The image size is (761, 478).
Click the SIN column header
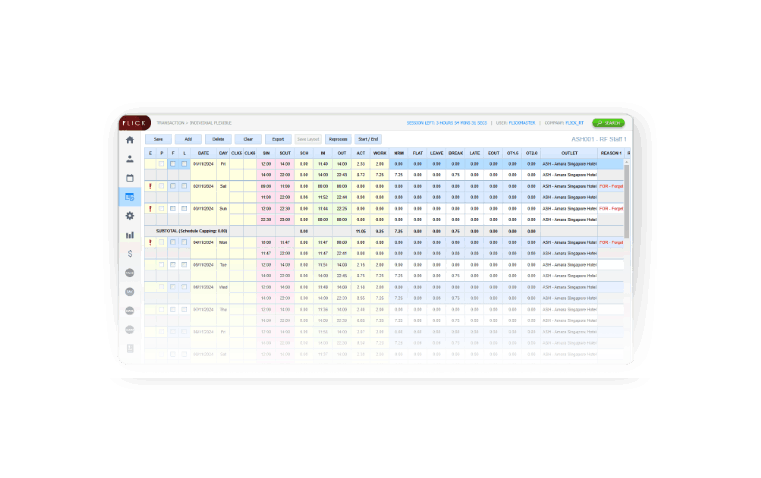point(266,153)
